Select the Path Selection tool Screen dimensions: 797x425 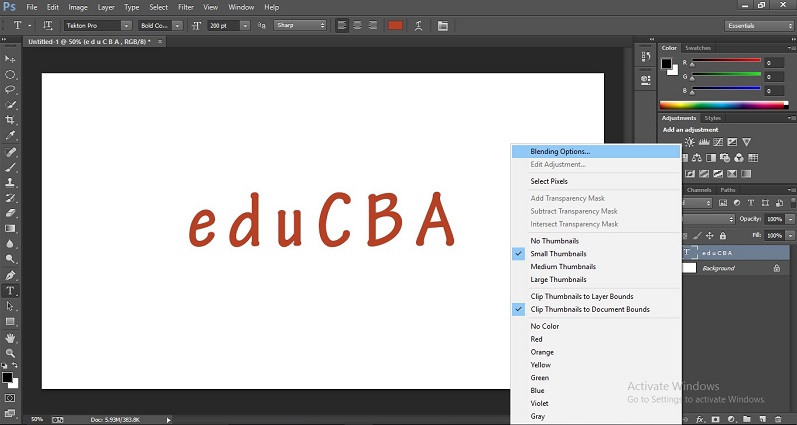[x=10, y=306]
